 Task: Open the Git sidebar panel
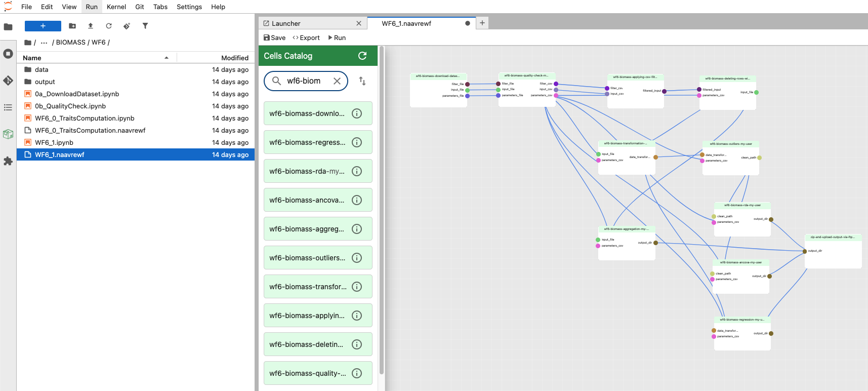pyautogui.click(x=8, y=81)
